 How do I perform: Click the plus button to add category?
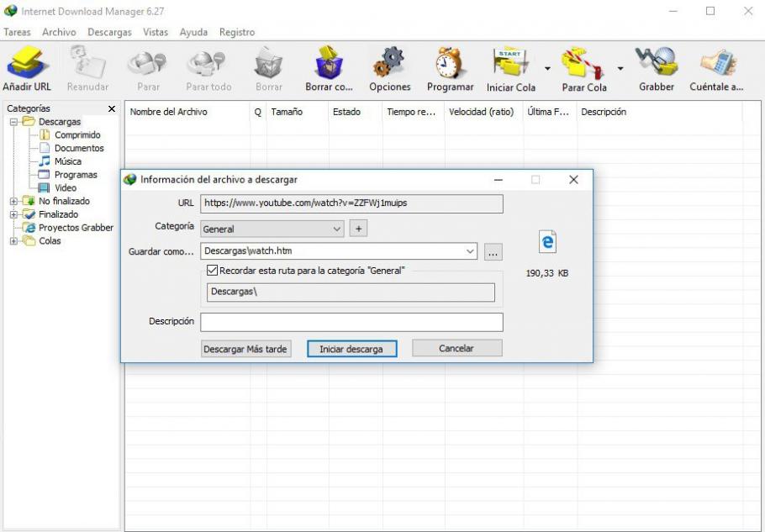[x=359, y=229]
